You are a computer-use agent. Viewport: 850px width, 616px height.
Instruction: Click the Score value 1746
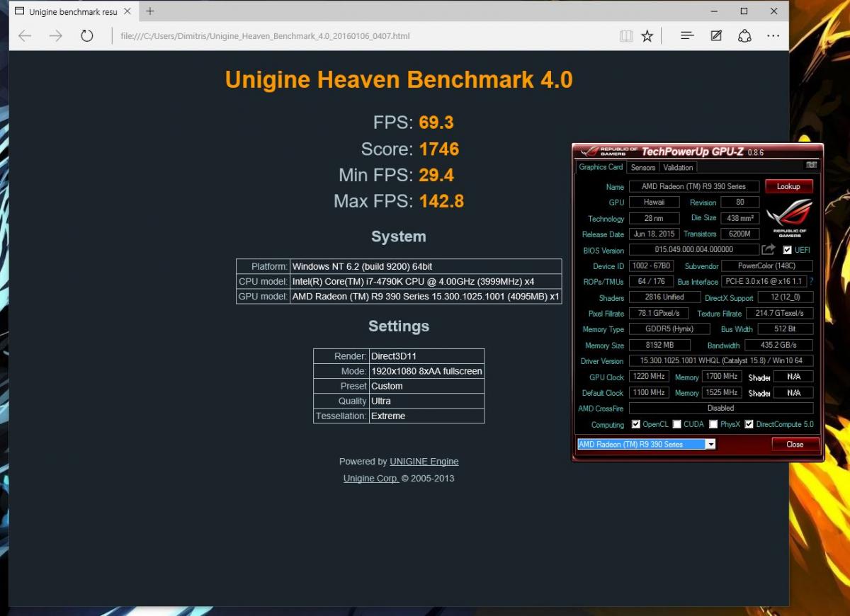pyautogui.click(x=439, y=149)
